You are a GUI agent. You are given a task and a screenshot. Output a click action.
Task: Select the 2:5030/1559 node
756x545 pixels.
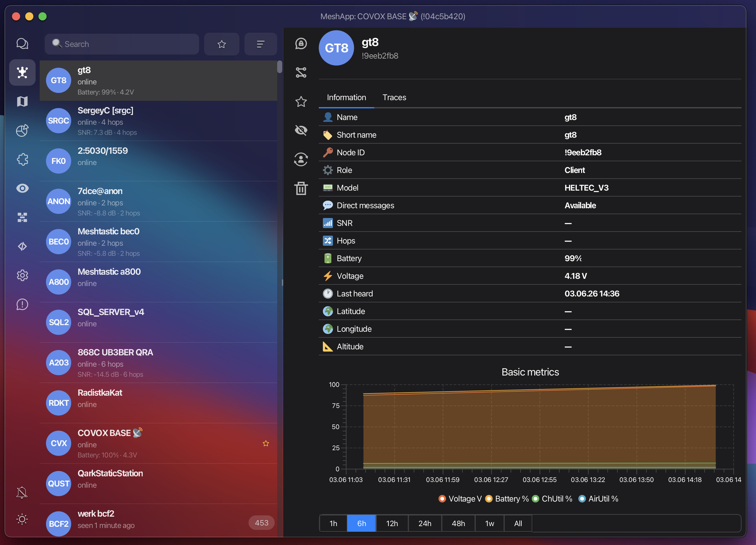coord(158,161)
